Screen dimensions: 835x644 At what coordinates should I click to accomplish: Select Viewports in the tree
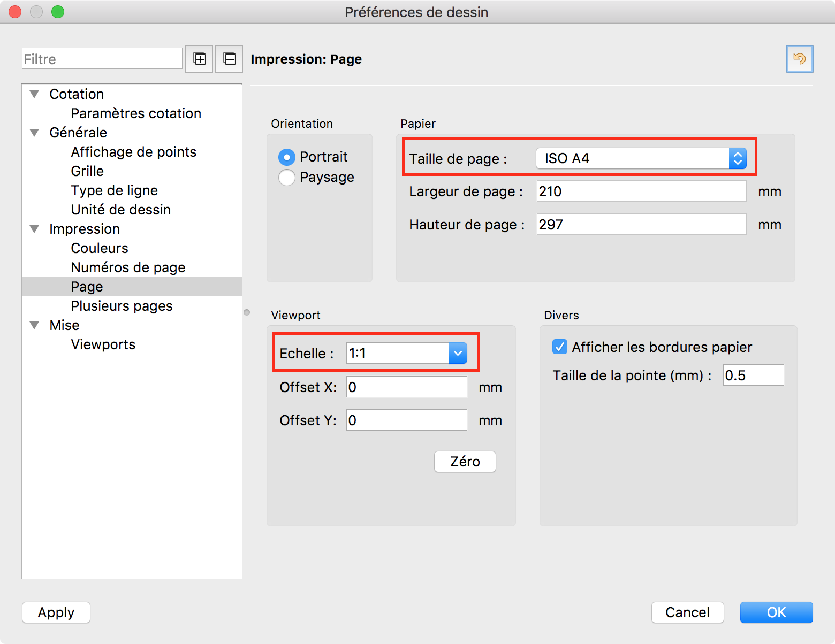click(x=103, y=344)
